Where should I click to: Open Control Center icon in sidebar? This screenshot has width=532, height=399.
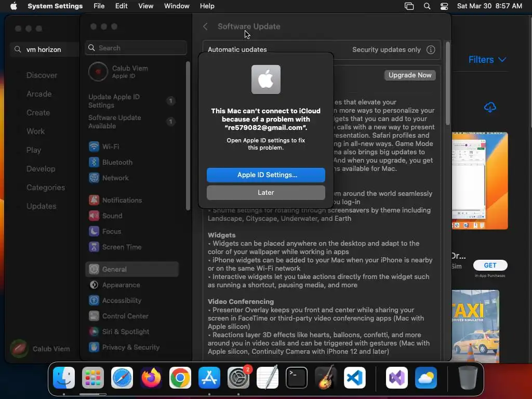(94, 316)
